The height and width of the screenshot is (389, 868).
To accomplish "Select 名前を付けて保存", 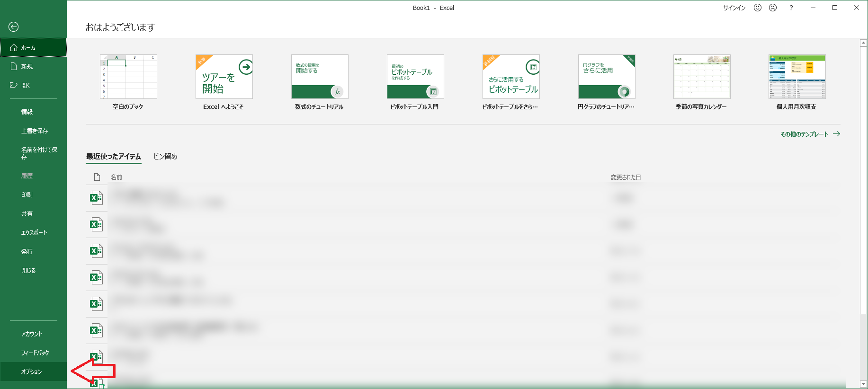I will click(x=33, y=153).
